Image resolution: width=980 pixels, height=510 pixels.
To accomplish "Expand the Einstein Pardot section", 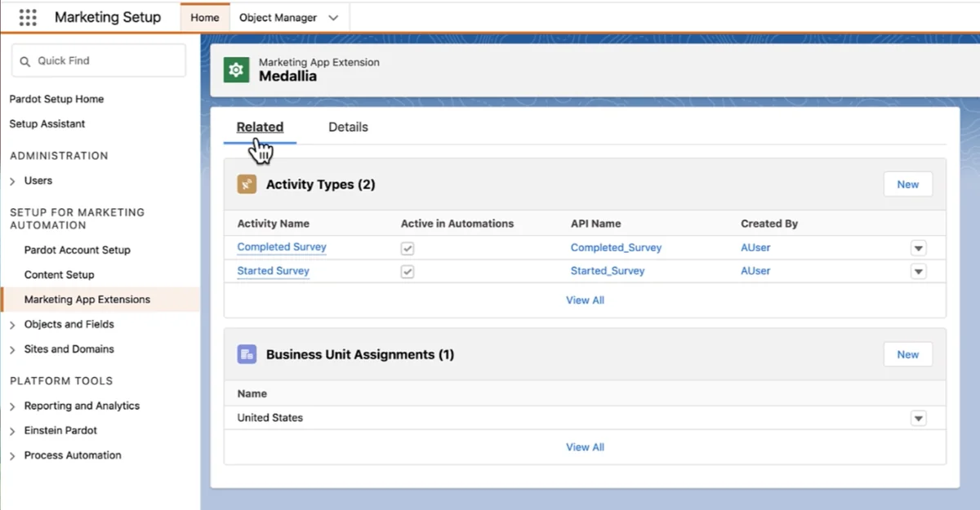I will 12,431.
